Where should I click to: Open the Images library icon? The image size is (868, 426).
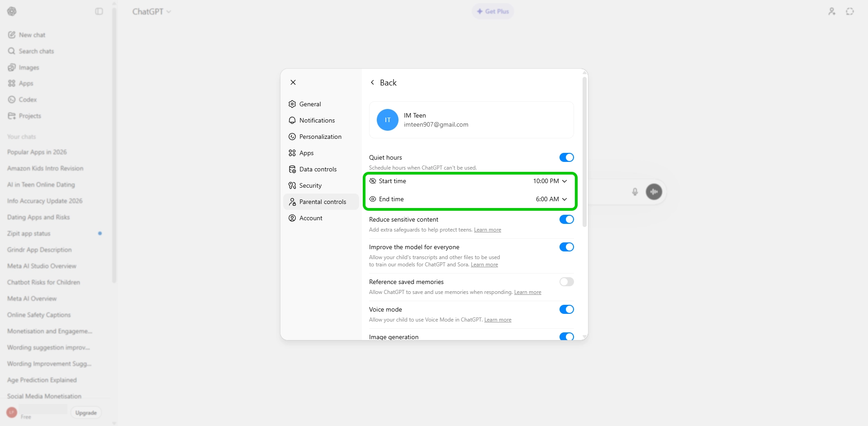(x=12, y=67)
